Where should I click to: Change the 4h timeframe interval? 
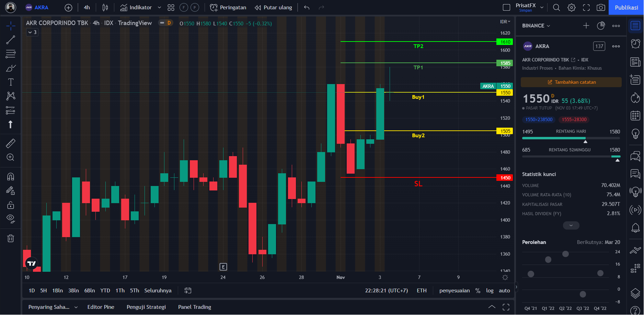click(x=87, y=8)
